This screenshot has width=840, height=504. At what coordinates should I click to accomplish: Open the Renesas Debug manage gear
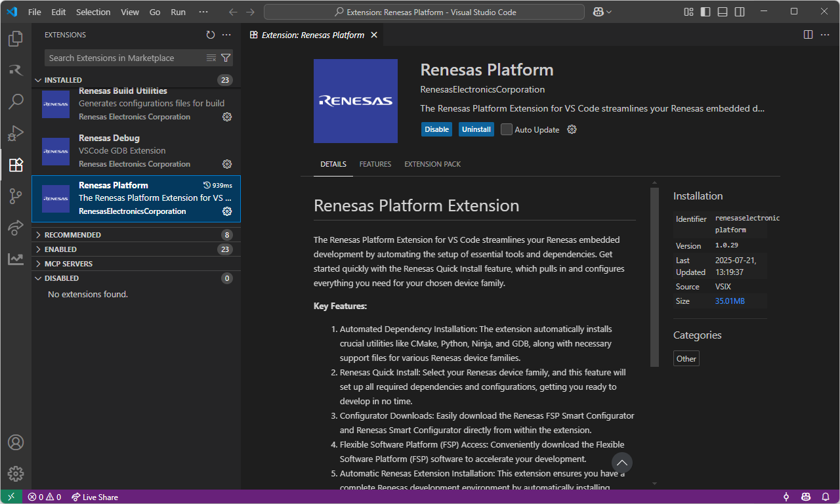tap(227, 164)
